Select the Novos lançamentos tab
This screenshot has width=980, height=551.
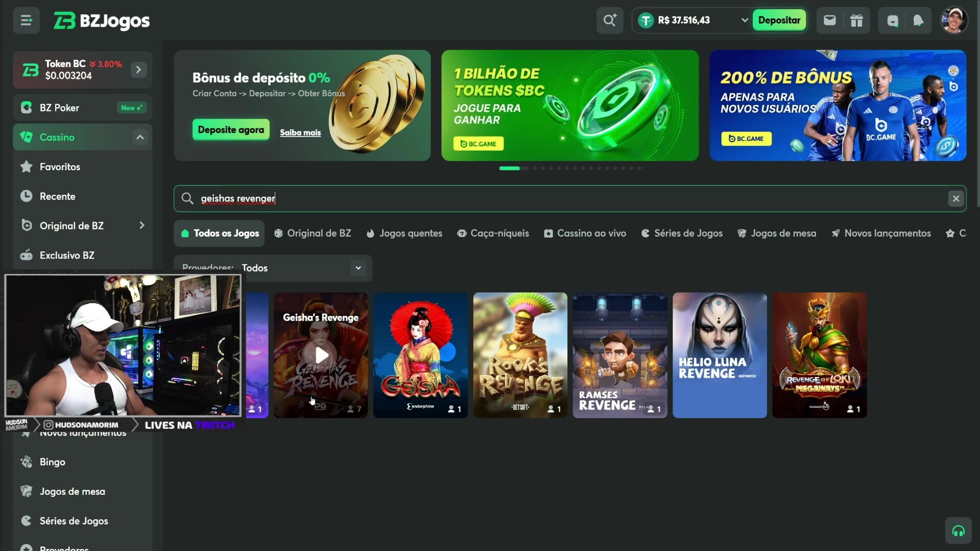pos(881,234)
